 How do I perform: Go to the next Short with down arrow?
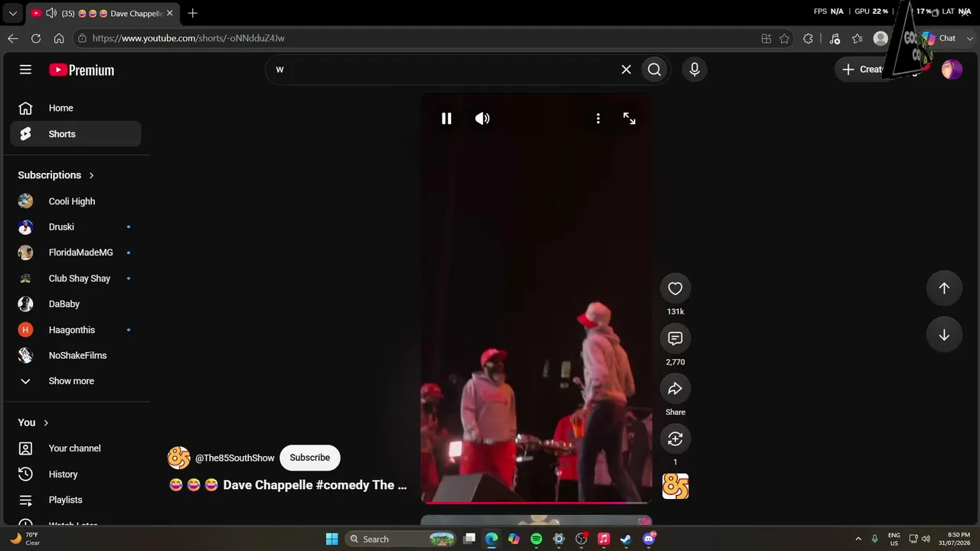[x=944, y=335]
